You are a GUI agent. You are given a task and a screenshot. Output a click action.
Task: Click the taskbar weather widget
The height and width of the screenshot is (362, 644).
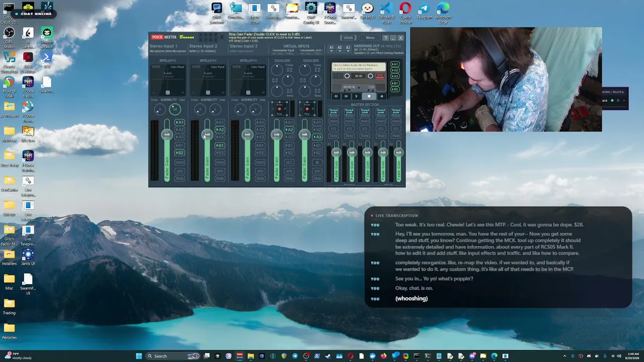point(18,356)
